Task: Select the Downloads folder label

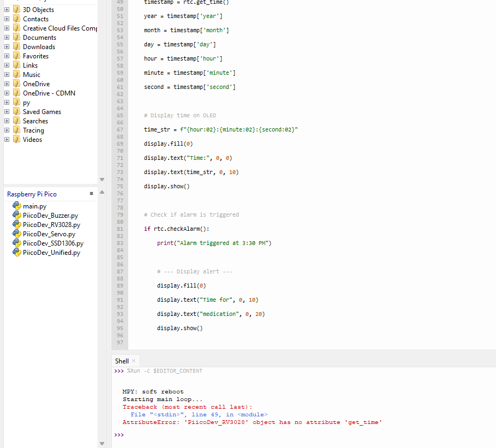Action: (39, 47)
